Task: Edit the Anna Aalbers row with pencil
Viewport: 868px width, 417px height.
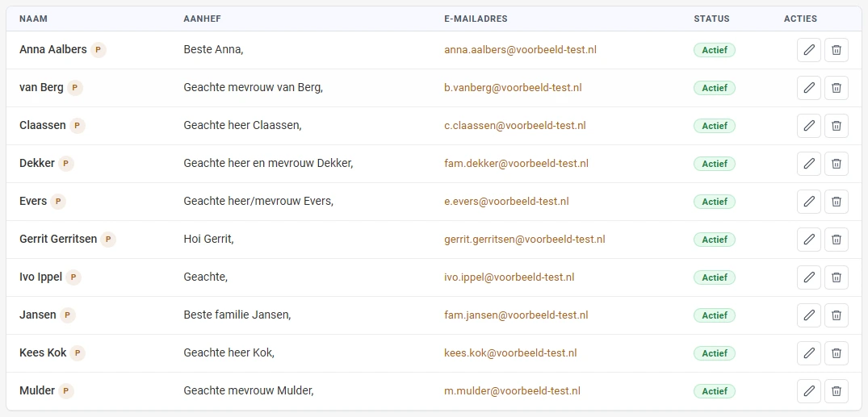Action: (x=809, y=50)
